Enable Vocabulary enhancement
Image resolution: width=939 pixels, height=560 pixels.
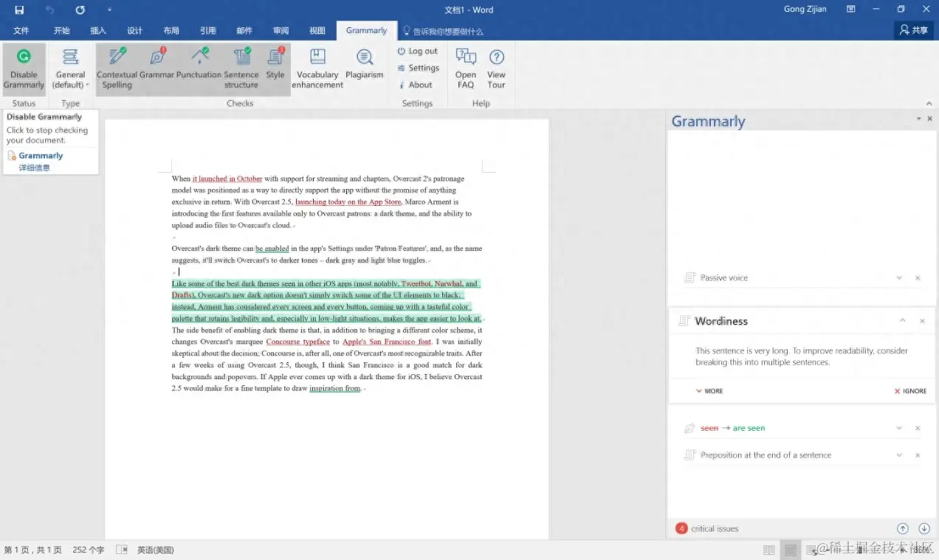317,69
